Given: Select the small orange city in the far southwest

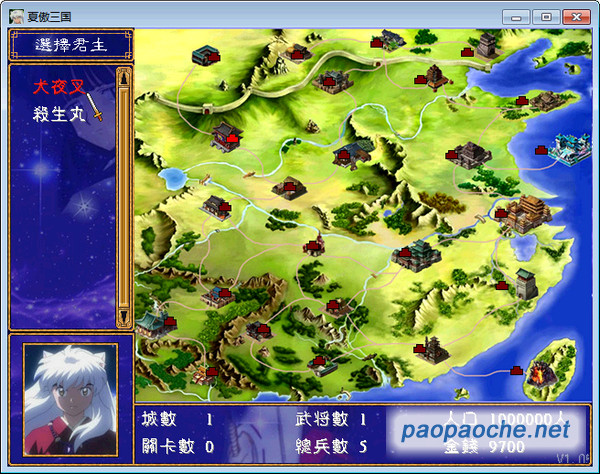Looking at the screenshot, I should click(x=204, y=375).
